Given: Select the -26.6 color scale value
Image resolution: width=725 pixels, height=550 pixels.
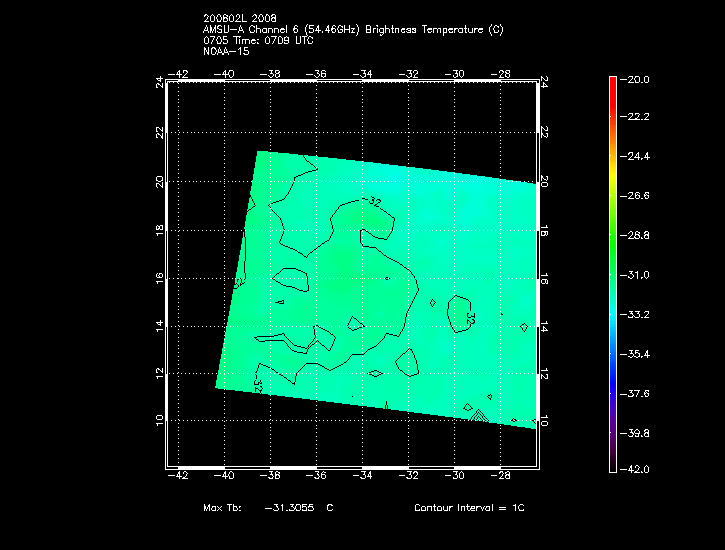Looking at the screenshot, I should coord(637,196).
